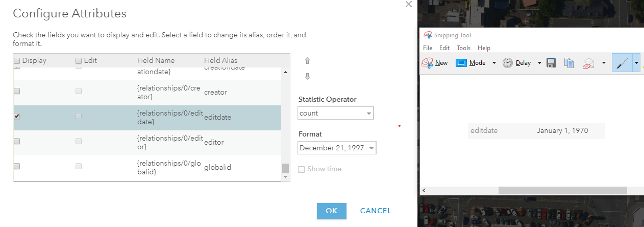Copy snip with the copy icon

click(x=569, y=63)
